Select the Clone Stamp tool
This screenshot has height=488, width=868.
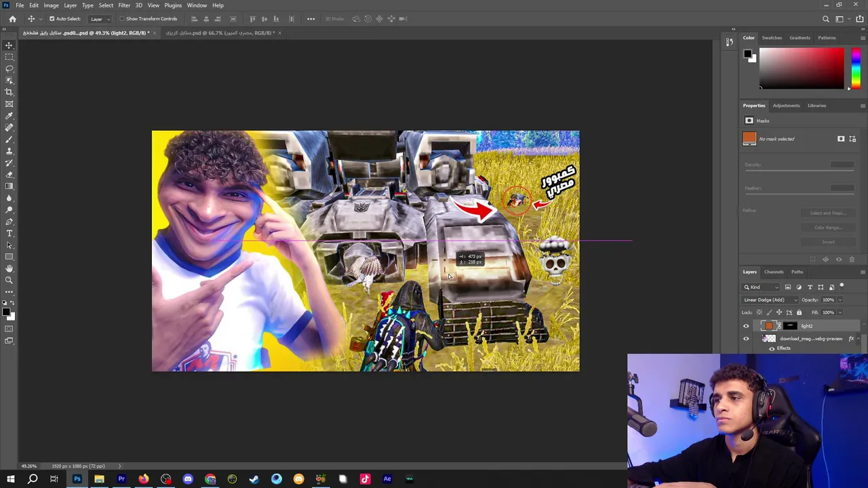pyautogui.click(x=9, y=151)
